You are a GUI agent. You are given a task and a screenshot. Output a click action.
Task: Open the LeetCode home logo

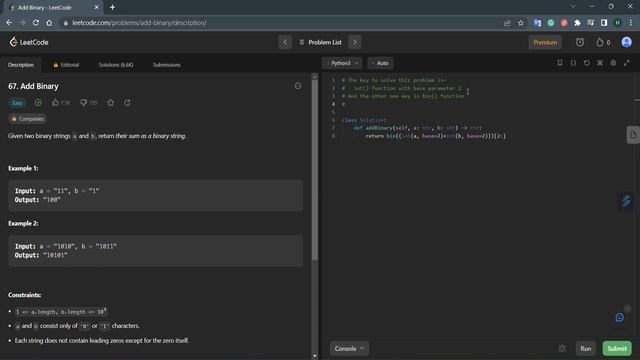(x=29, y=42)
